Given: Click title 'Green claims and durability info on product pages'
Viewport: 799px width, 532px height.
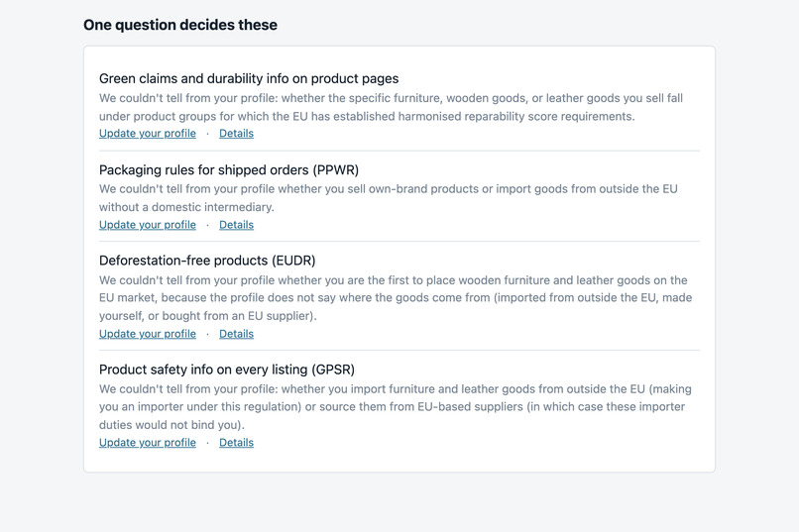Looking at the screenshot, I should [x=249, y=78].
